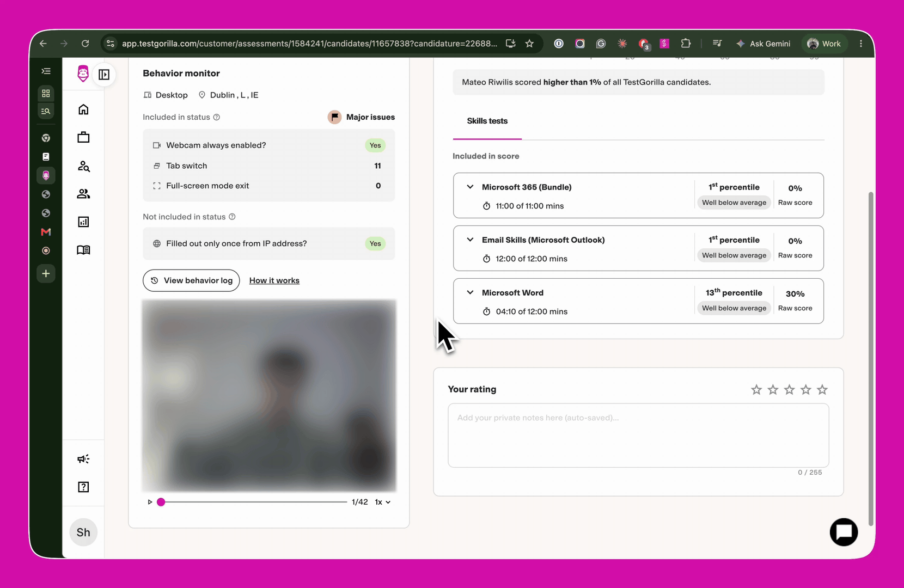904x588 pixels.
Task: Click the 'Webcam always enabled?' row text
Action: [x=216, y=145]
